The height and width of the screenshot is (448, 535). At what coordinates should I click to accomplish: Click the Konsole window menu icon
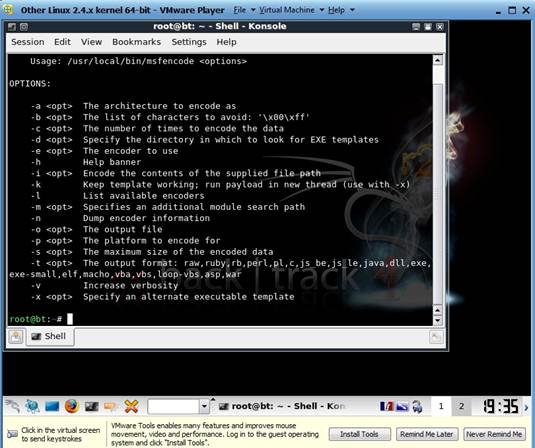tap(12, 27)
